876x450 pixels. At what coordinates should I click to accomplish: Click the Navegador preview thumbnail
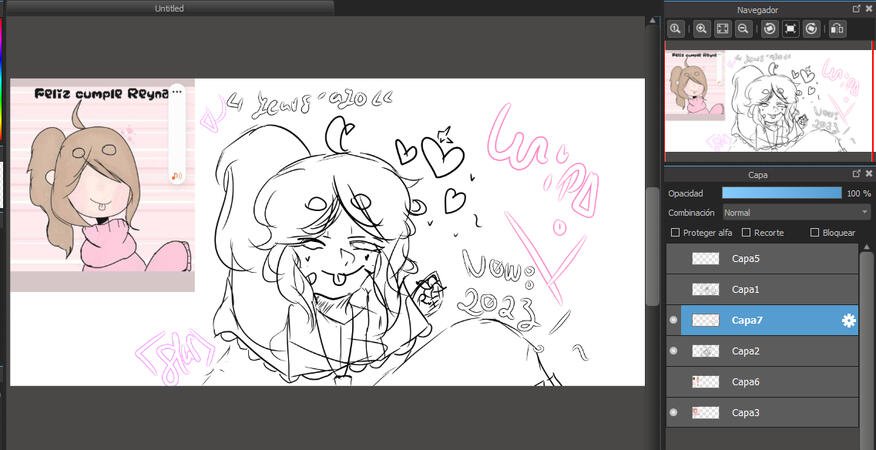(x=768, y=98)
